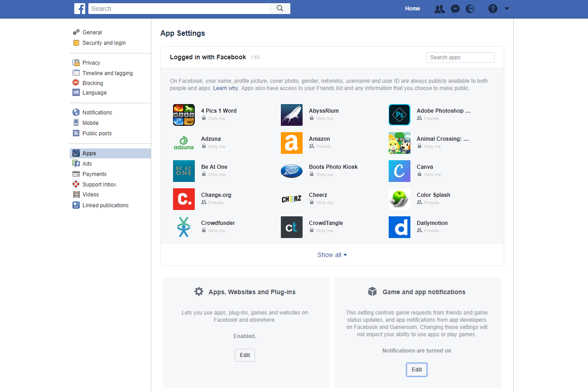The width and height of the screenshot is (588, 391).
Task: Click the search magnifier button
Action: point(280,9)
